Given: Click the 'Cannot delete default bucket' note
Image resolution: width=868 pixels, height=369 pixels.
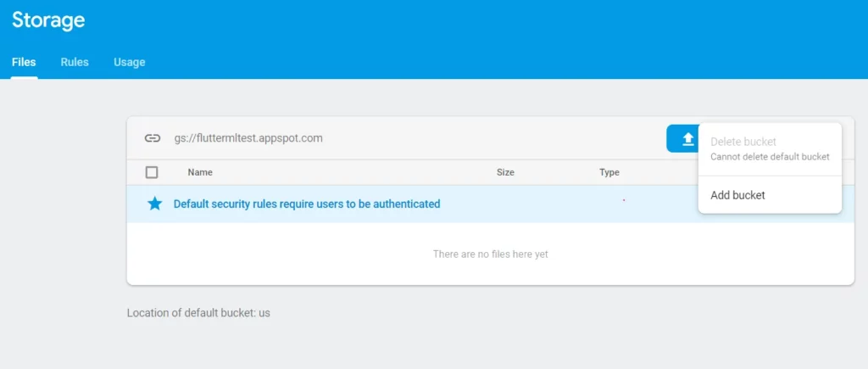Looking at the screenshot, I should tap(770, 157).
